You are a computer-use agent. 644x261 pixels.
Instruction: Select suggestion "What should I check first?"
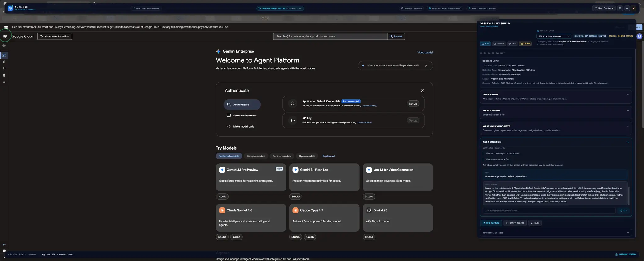point(498,159)
